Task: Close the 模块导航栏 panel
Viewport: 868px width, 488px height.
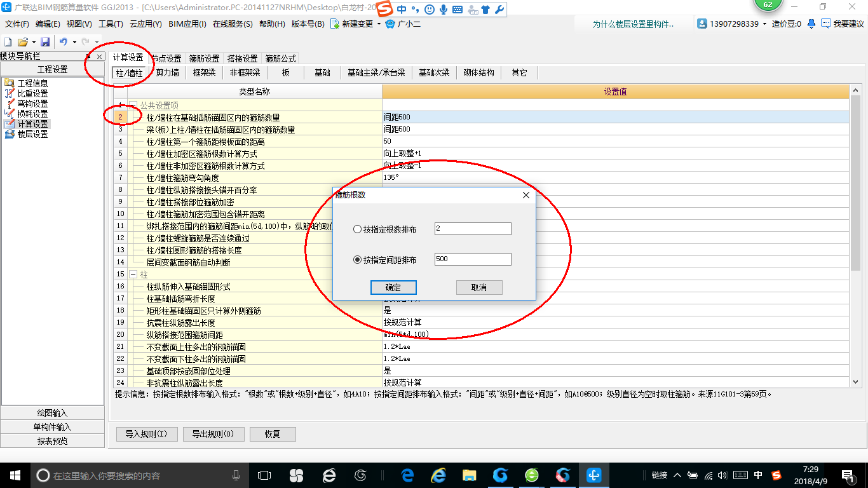Action: (x=99, y=57)
